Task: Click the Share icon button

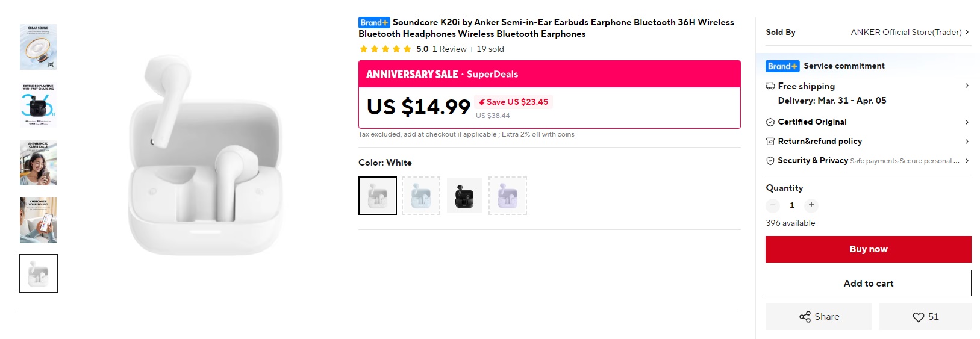Action: click(x=805, y=317)
